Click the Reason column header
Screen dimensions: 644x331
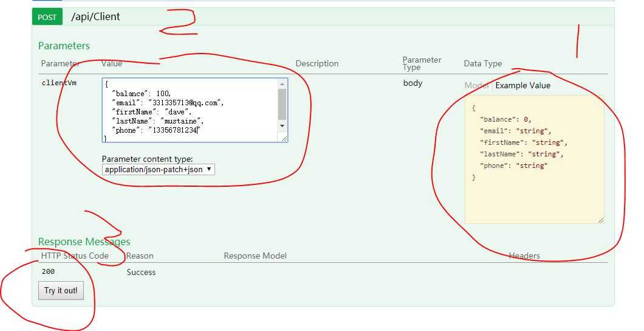point(140,256)
